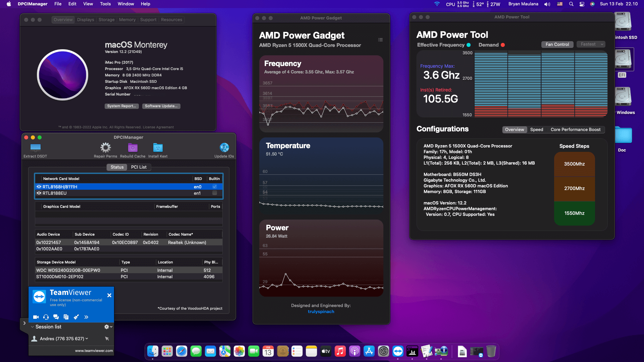Select Overview tab in Configurations
This screenshot has width=644, height=362.
515,130
